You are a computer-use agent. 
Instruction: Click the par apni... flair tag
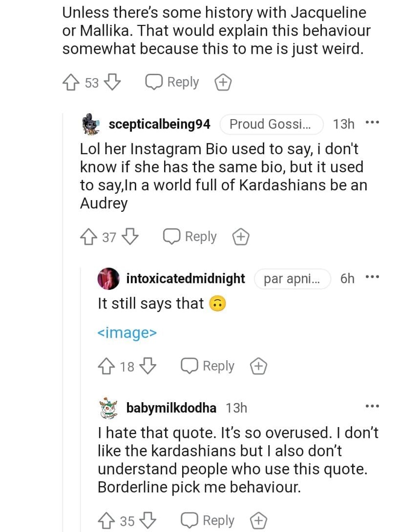(x=292, y=279)
